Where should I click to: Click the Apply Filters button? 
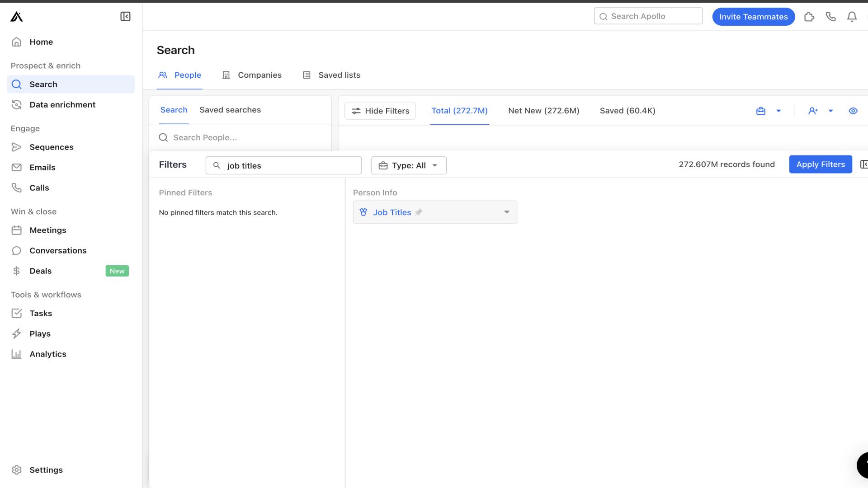tap(821, 164)
